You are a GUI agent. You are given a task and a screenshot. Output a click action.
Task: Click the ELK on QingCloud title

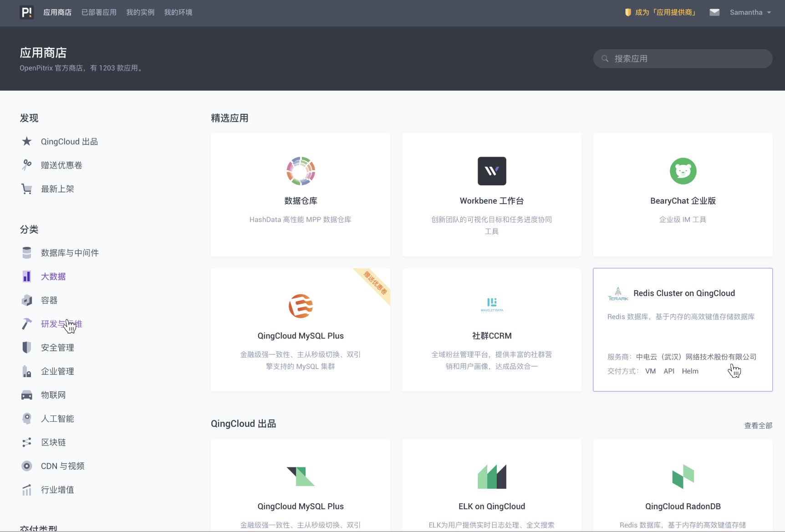click(492, 506)
